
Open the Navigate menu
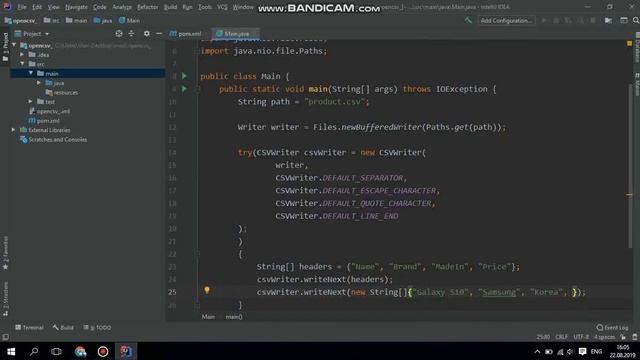pos(76,7)
